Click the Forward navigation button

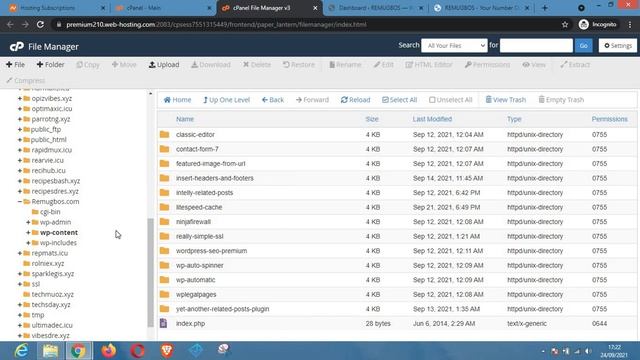(312, 100)
